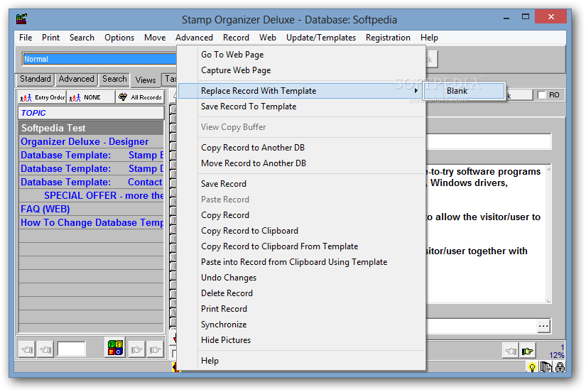The image size is (586, 392).
Task: Click the last-record hand arrow in the left panel
Action: coord(156,350)
